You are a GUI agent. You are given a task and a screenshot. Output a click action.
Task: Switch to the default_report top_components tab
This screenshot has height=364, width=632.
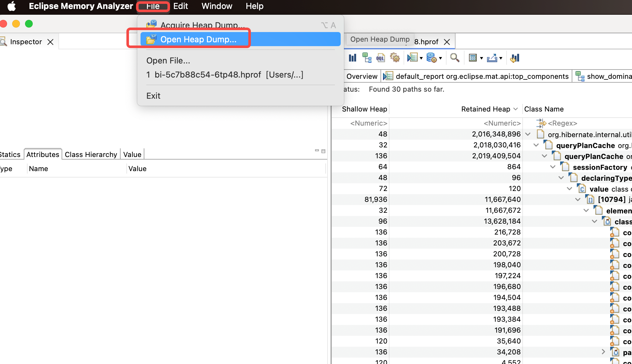(x=476, y=76)
